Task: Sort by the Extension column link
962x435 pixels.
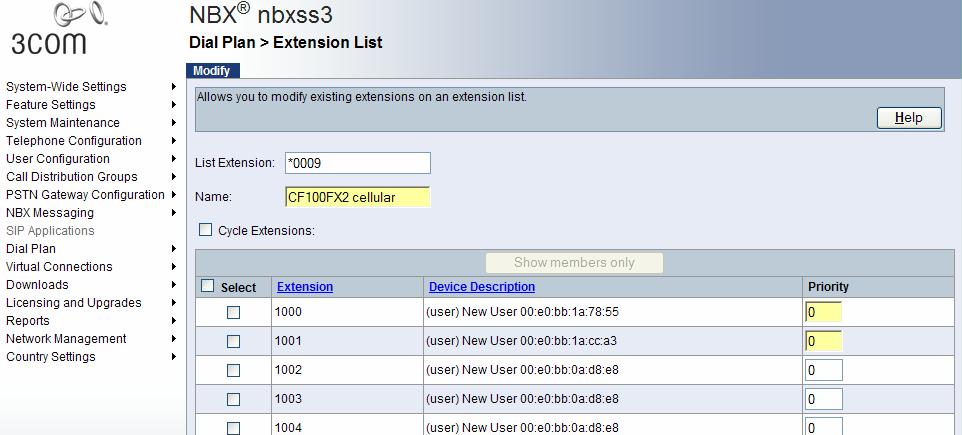Action: click(305, 287)
